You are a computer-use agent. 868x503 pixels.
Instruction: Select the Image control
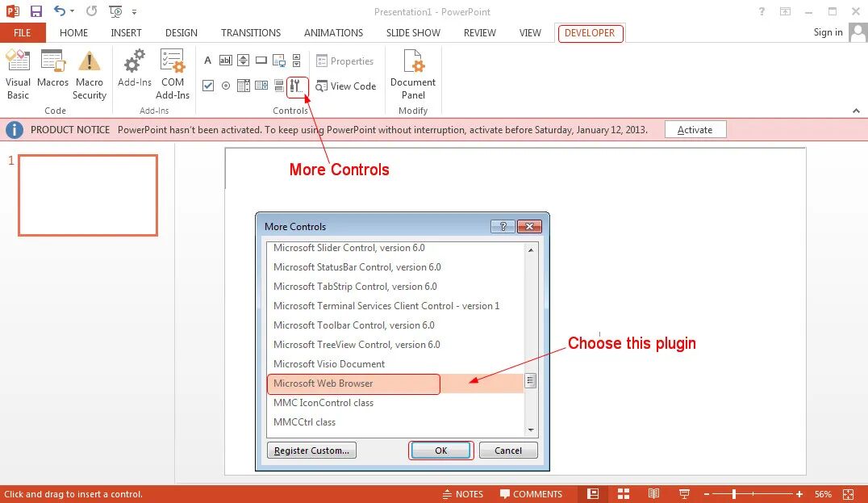pos(278,61)
